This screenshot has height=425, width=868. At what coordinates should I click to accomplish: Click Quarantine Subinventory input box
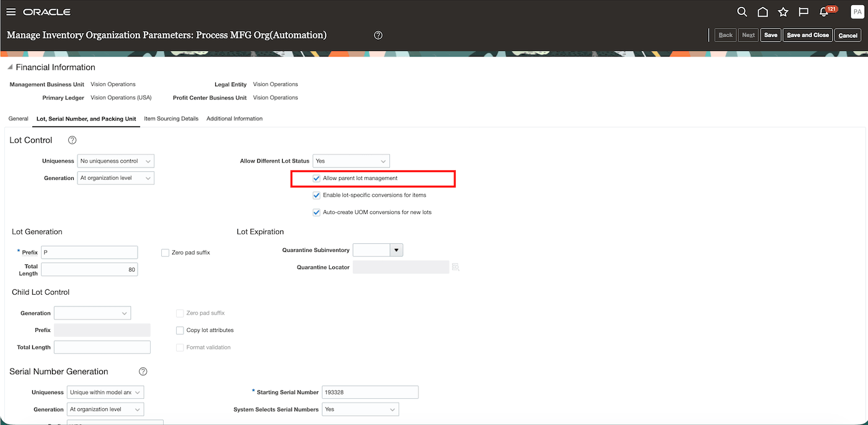(371, 250)
